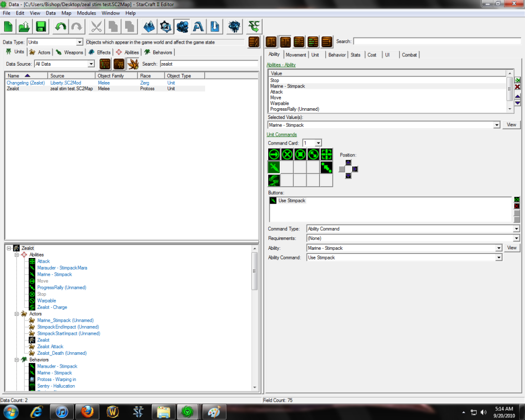Screen dimensions: 525x420
Task: Toggle the green-lined field view icon
Action: pyautogui.click(x=313, y=42)
